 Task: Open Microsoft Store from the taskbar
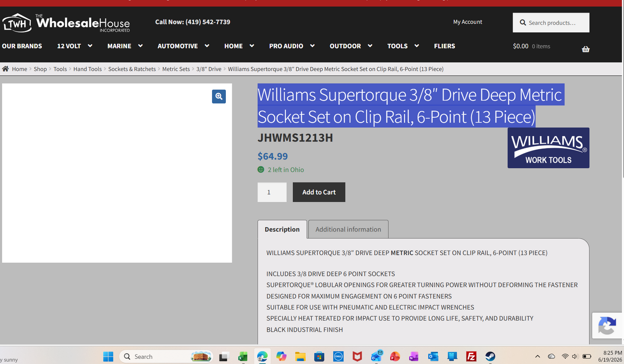click(319, 357)
